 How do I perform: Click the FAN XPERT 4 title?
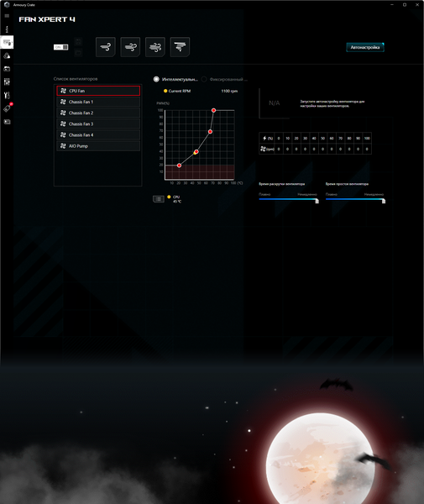(x=47, y=19)
